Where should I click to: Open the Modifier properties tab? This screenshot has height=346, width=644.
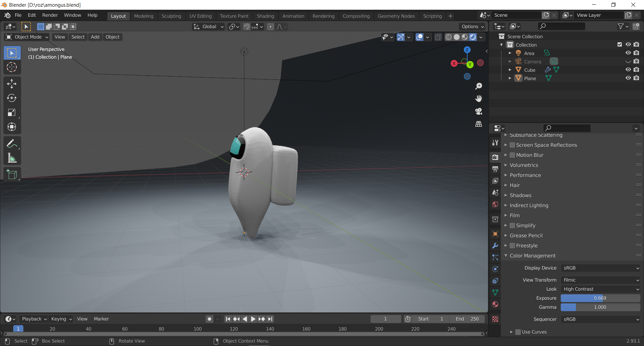click(x=495, y=246)
